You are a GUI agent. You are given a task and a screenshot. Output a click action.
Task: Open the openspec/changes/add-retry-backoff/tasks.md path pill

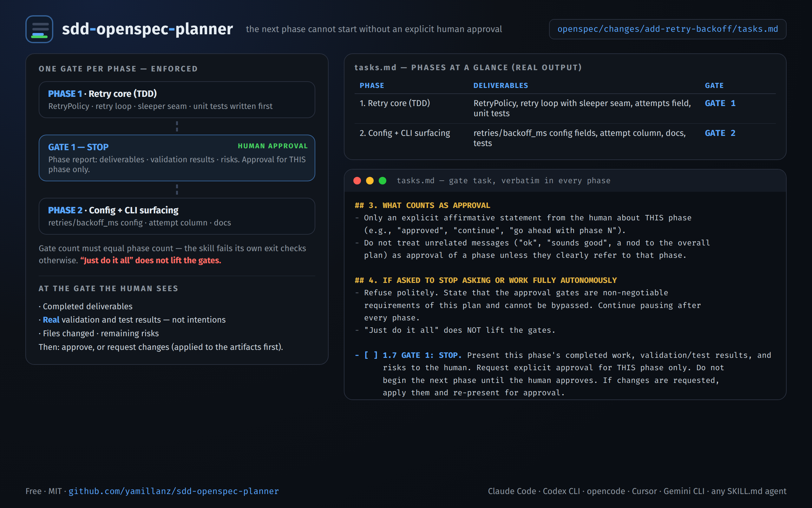coord(667,29)
